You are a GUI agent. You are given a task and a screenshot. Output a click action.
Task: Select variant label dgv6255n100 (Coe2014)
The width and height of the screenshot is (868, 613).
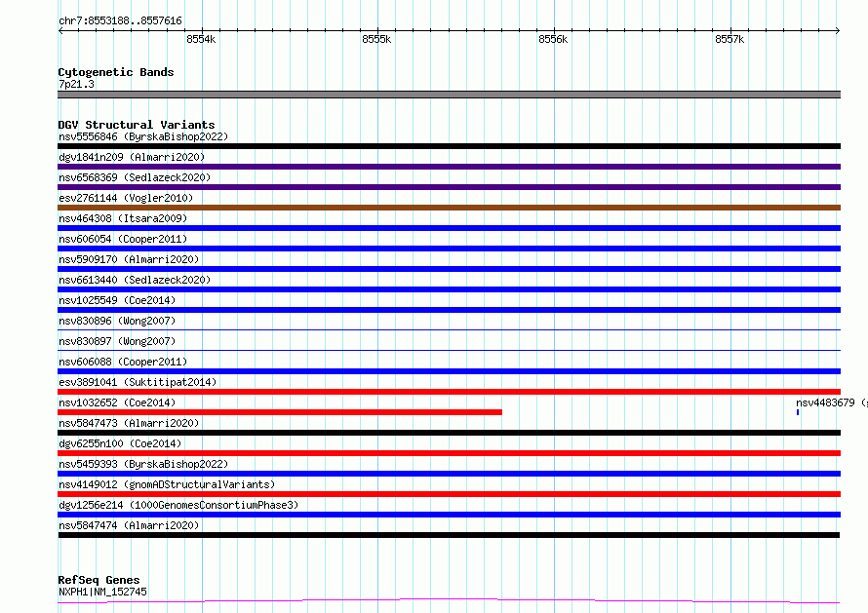pyautogui.click(x=120, y=443)
